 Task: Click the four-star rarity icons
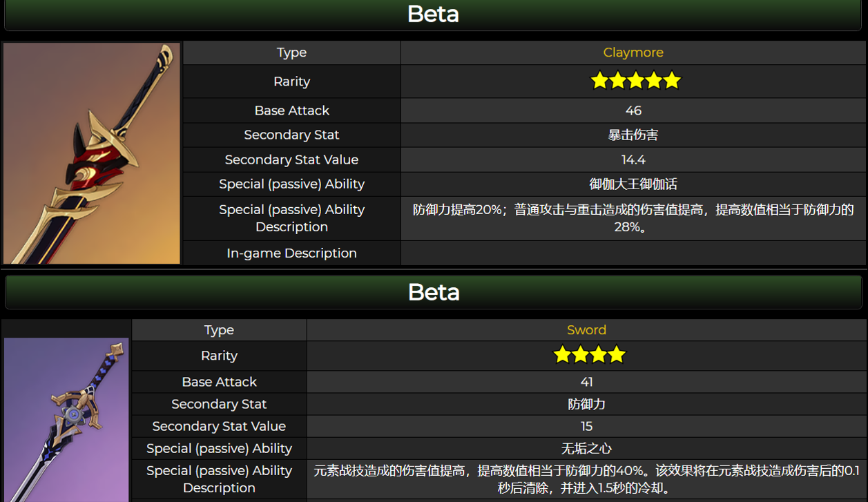[589, 355]
